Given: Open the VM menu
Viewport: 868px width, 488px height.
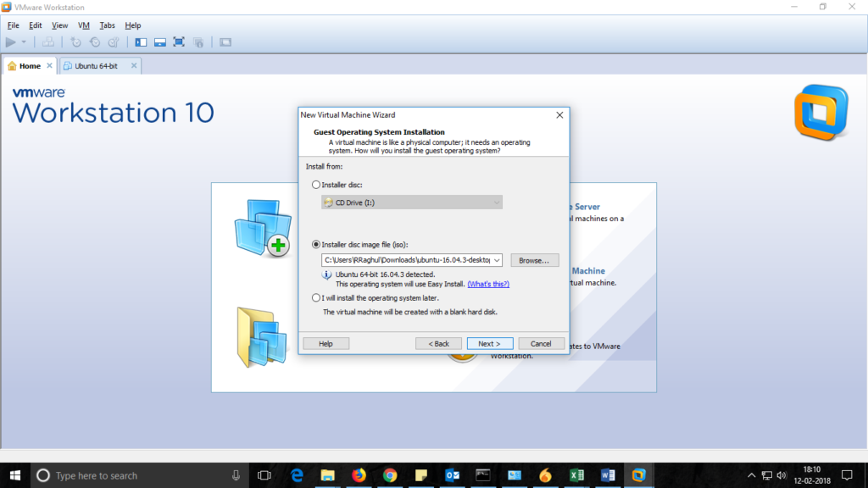Looking at the screenshot, I should pyautogui.click(x=84, y=25).
